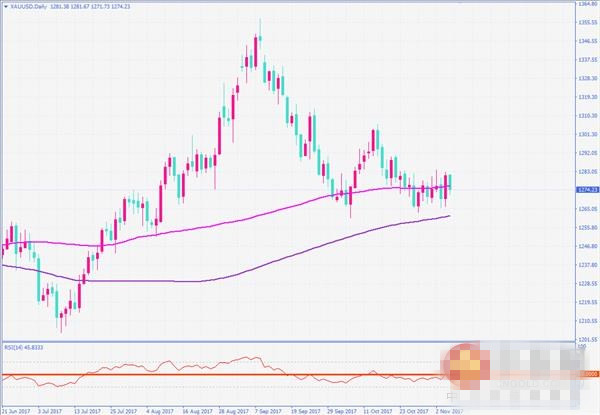Click the last teal candle on the right
Image resolution: width=600 pixels, height=415 pixels.
pyautogui.click(x=450, y=181)
